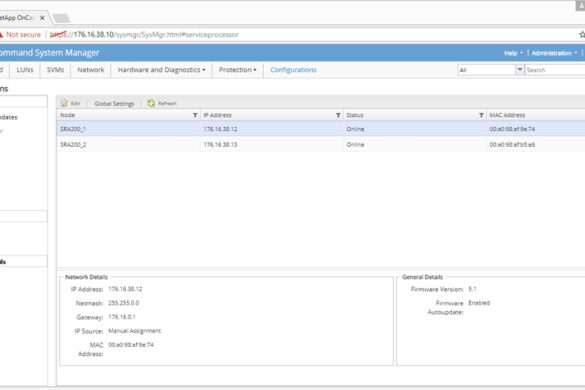Image resolution: width=585 pixels, height=390 pixels.
Task: Open the All search scope dropdown
Action: 520,69
